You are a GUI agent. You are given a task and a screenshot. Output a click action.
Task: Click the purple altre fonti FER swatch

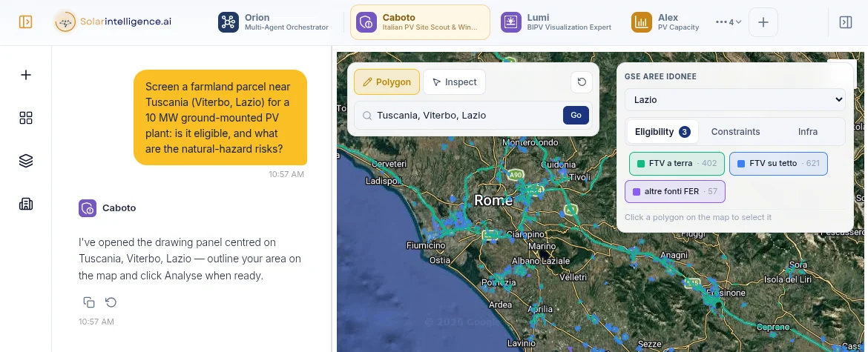point(637,192)
